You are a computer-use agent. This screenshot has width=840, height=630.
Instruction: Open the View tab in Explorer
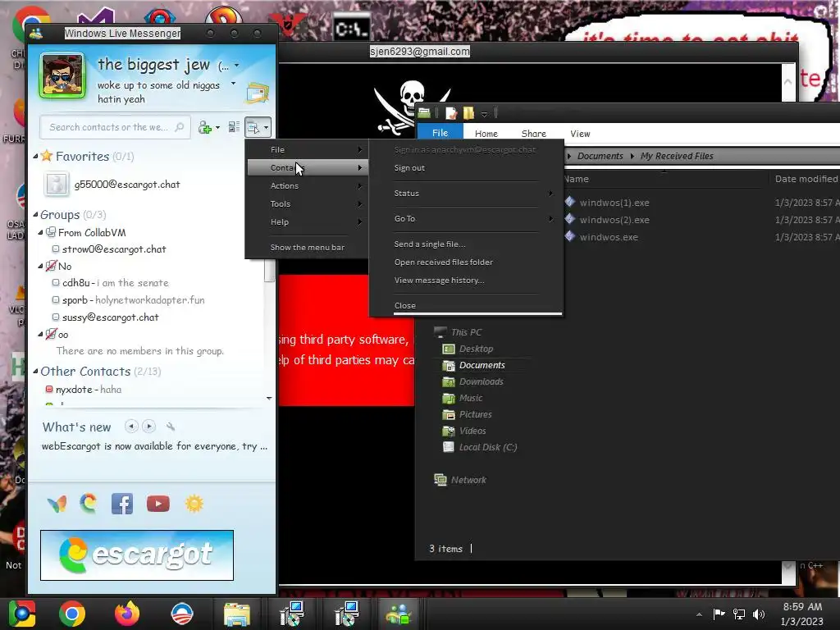580,134
